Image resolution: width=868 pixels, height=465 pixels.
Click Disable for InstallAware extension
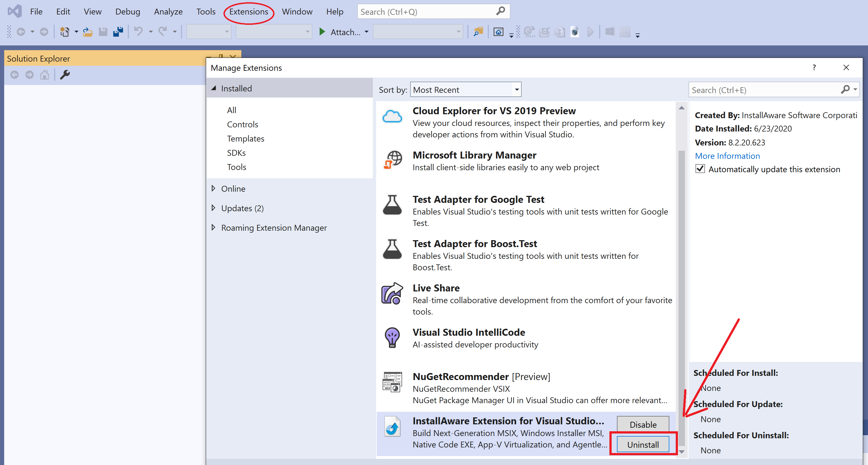pyautogui.click(x=643, y=424)
